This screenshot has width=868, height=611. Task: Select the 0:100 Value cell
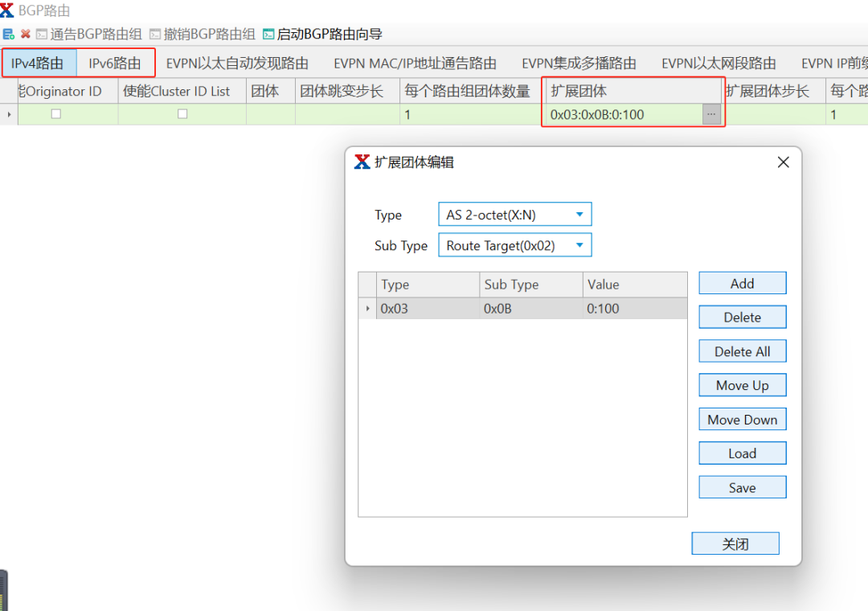[x=635, y=308]
